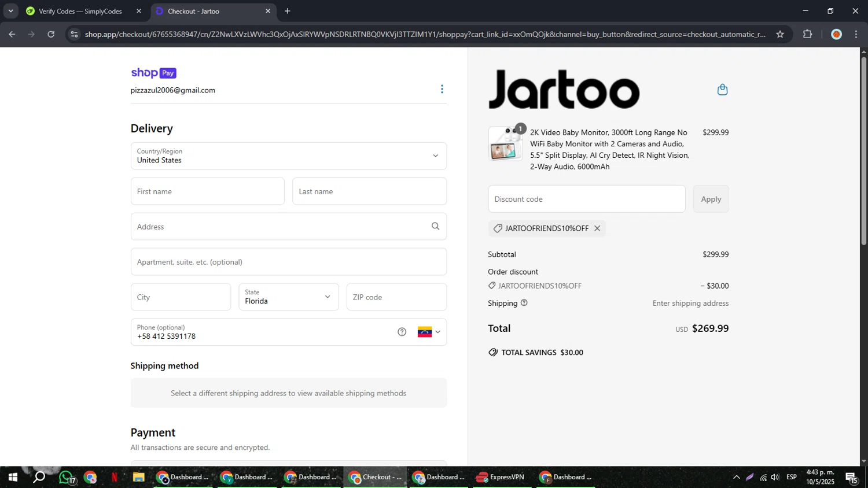Open the taskbar clock and date

pyautogui.click(x=820, y=478)
